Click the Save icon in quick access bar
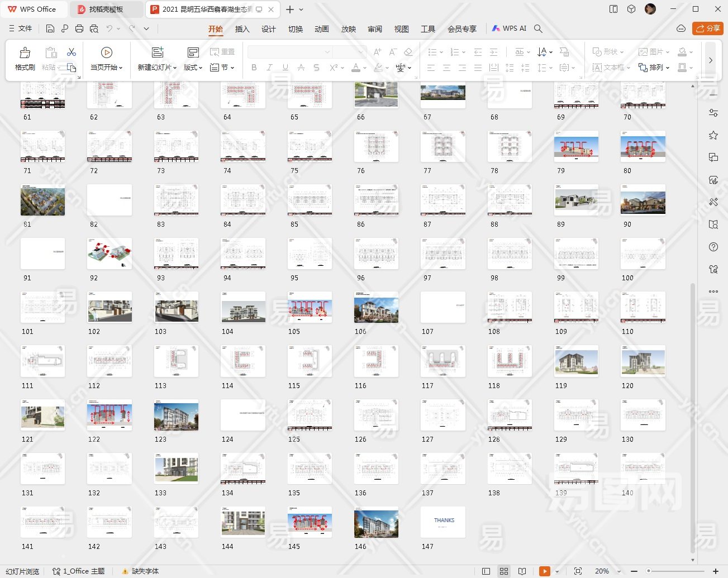 pyautogui.click(x=50, y=28)
